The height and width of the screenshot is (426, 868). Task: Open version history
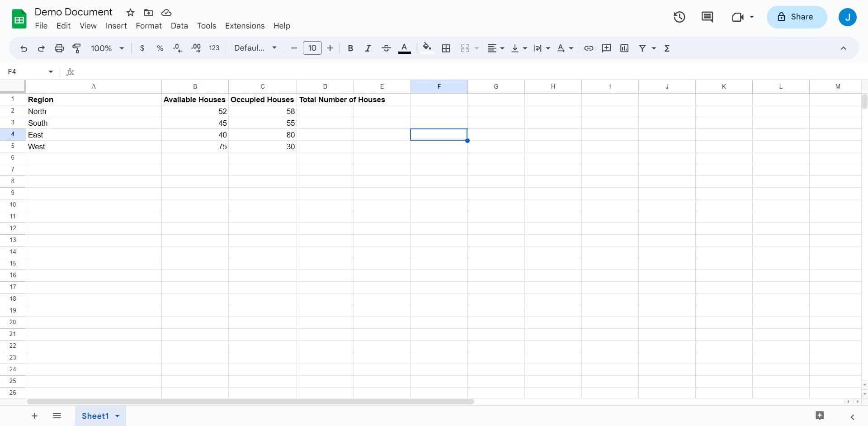(x=679, y=17)
